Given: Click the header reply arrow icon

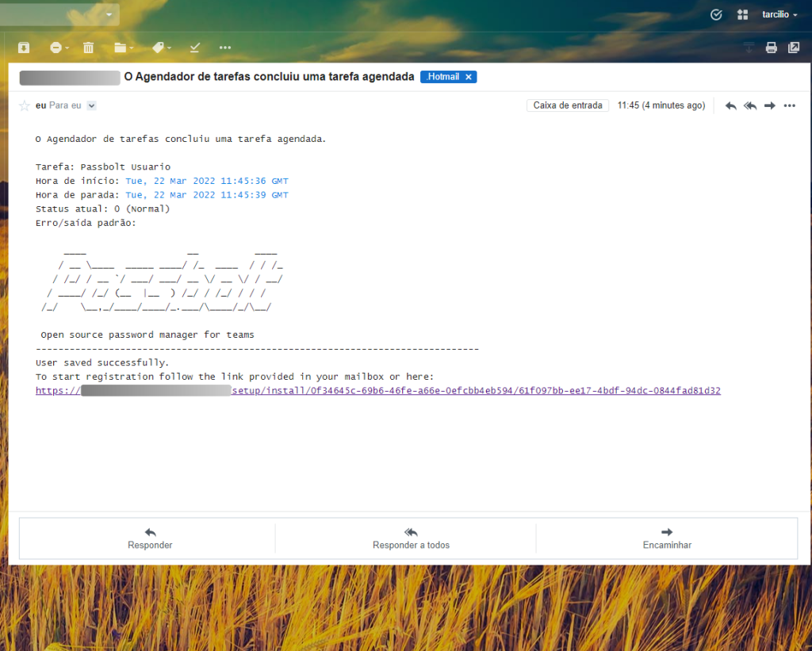Looking at the screenshot, I should pyautogui.click(x=730, y=105).
